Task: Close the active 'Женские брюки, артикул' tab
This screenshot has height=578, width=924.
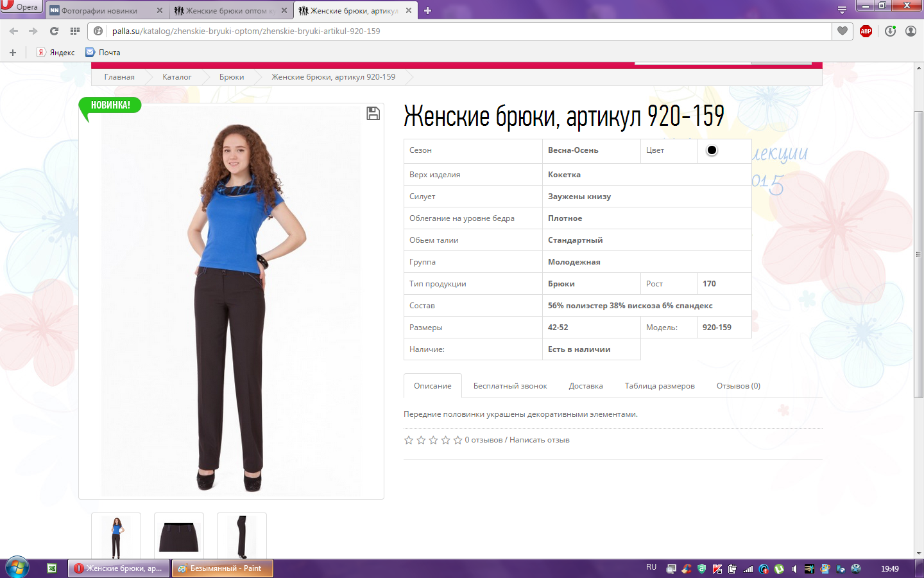Action: point(409,10)
